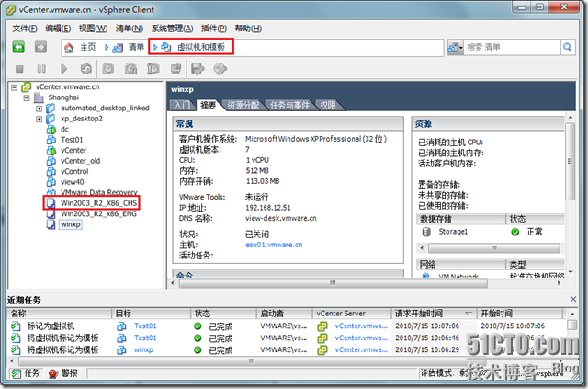Click the 警报 status bar button
Viewport: 588px width, 389px height.
pos(63,373)
